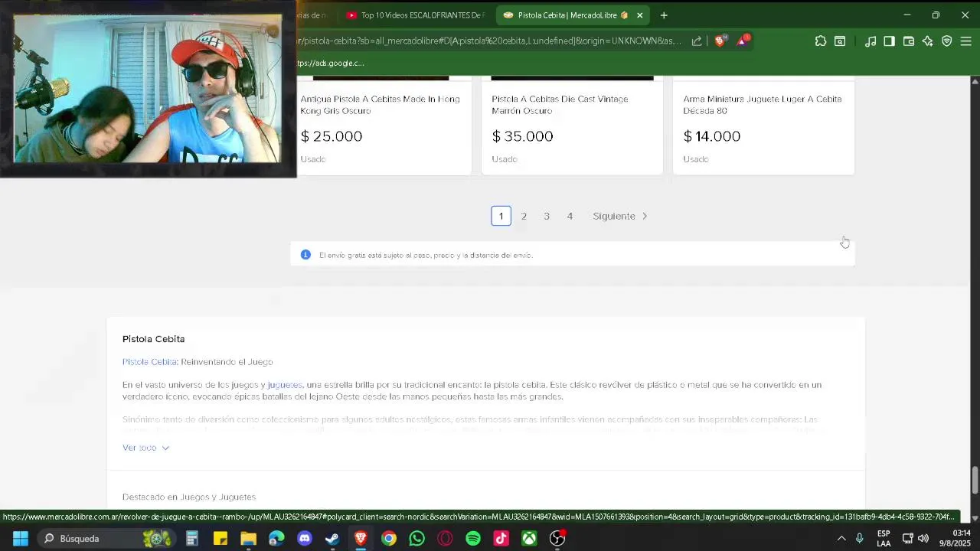
Task: Select pagination page 1
Action: [x=501, y=216]
